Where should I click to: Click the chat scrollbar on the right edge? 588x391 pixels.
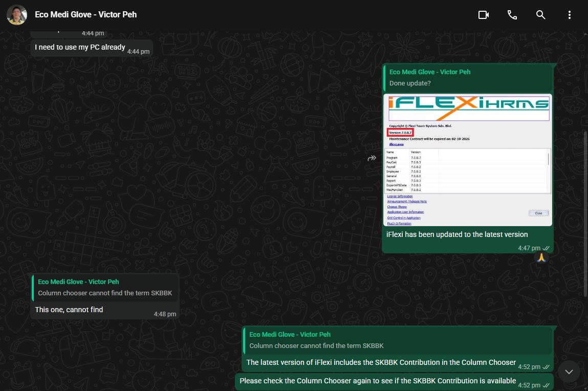[585, 214]
